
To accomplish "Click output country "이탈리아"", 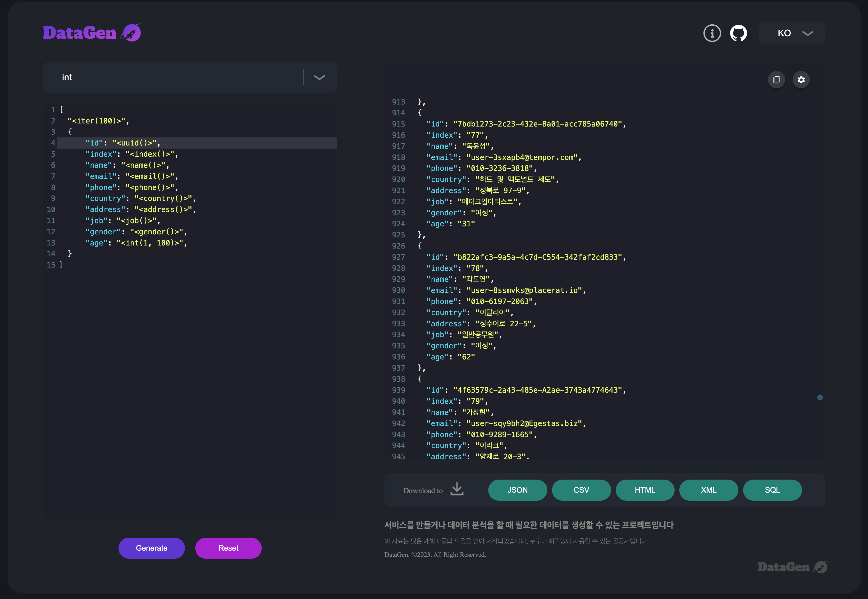I will pyautogui.click(x=492, y=313).
